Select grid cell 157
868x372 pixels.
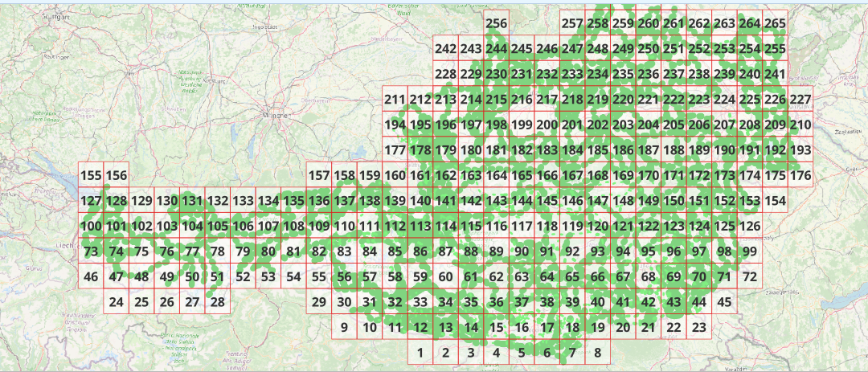pos(319,176)
